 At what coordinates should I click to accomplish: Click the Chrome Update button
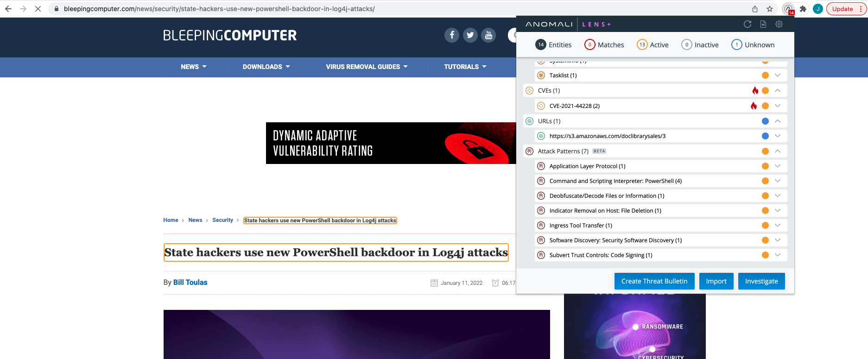[x=846, y=9]
